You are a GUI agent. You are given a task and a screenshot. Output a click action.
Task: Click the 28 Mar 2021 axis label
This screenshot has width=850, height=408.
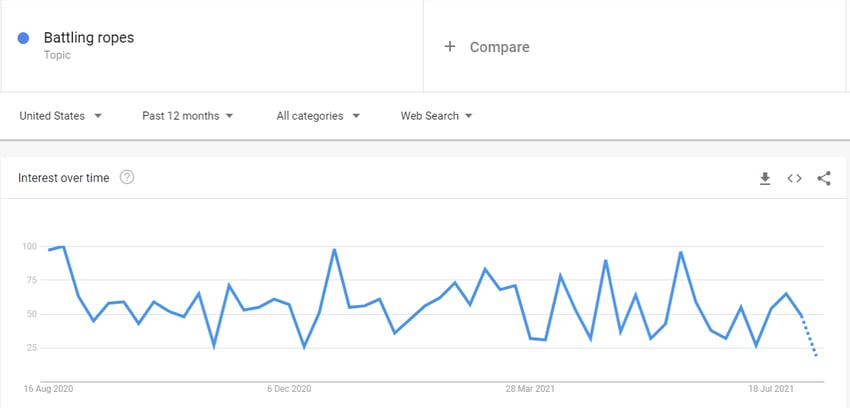[530, 389]
